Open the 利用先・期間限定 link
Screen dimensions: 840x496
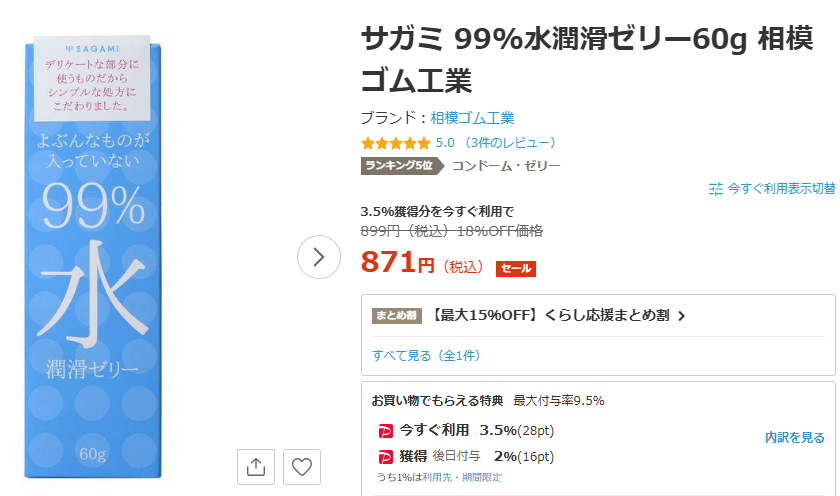(x=462, y=477)
